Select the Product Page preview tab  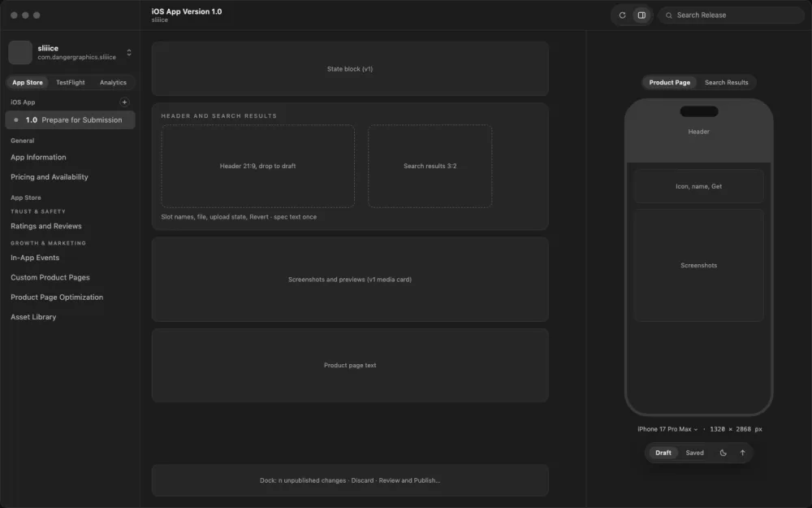pyautogui.click(x=670, y=82)
